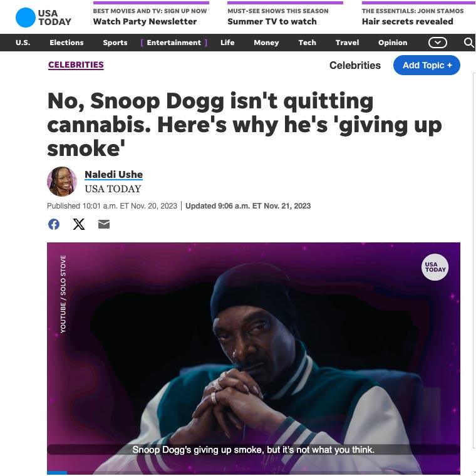Click the video progress bar
This screenshot has height=476, width=476.
(x=254, y=473)
